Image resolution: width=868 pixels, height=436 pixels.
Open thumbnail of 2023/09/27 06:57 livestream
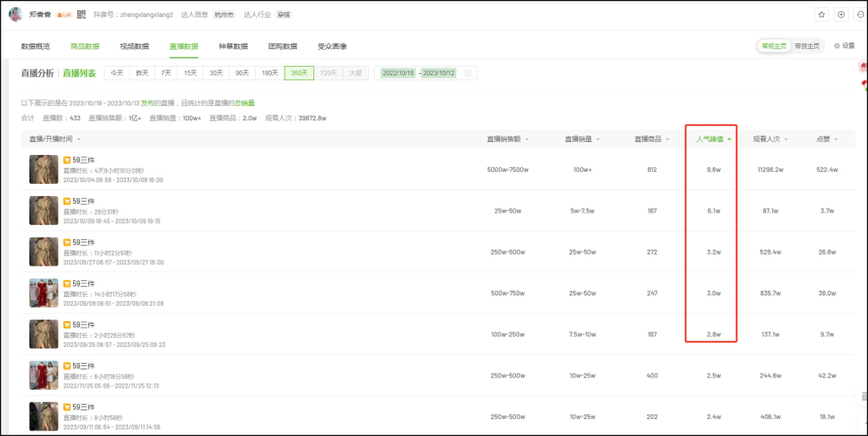pyautogui.click(x=43, y=252)
